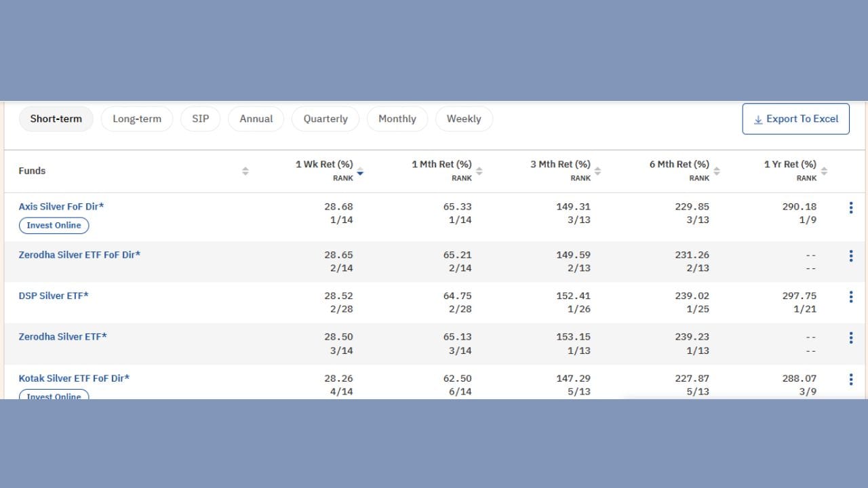Screen dimensions: 868x488
Task: Sort by 3 Mth Ret column
Action: point(597,171)
